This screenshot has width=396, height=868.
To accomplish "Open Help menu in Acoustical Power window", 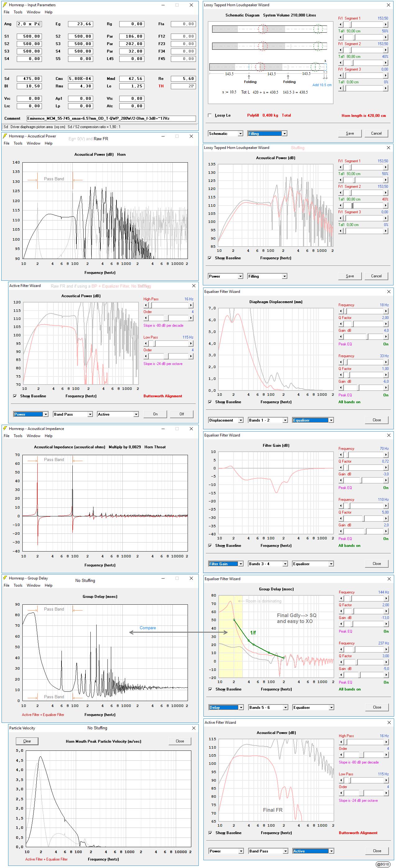I will [x=48, y=143].
